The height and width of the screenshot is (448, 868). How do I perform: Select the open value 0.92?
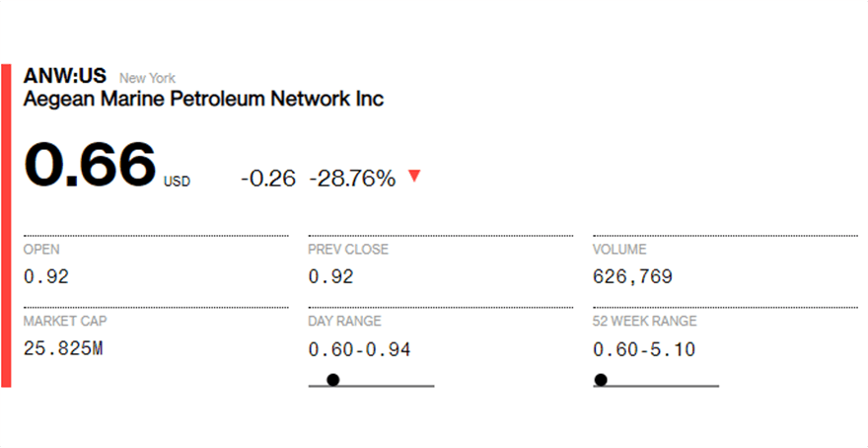point(46,277)
